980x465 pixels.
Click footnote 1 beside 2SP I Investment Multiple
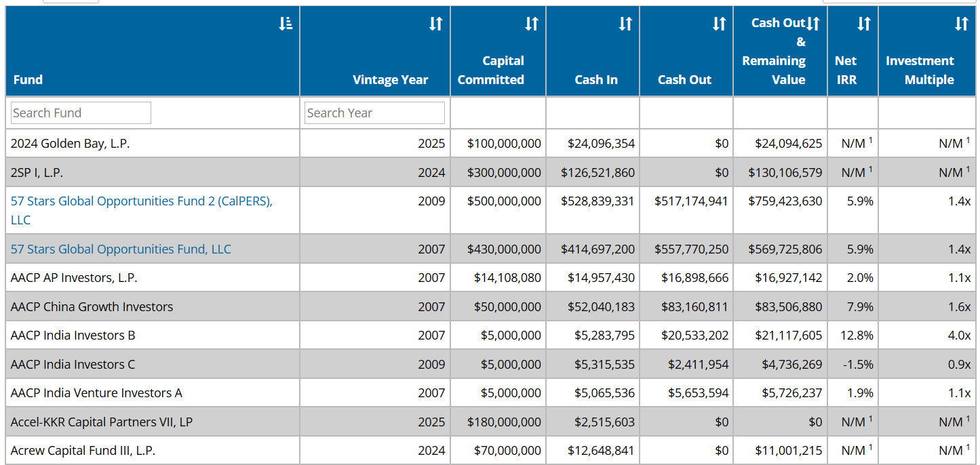coord(968,169)
